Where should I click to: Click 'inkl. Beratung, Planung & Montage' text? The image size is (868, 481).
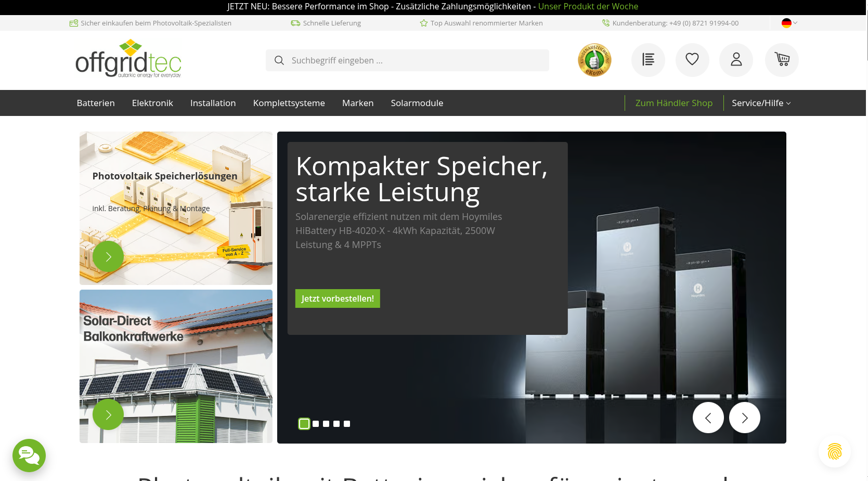click(x=151, y=209)
